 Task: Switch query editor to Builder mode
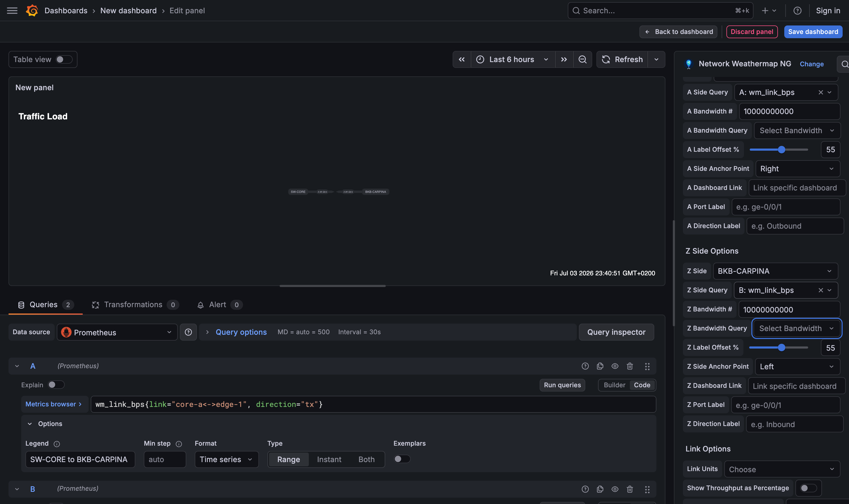[614, 385]
